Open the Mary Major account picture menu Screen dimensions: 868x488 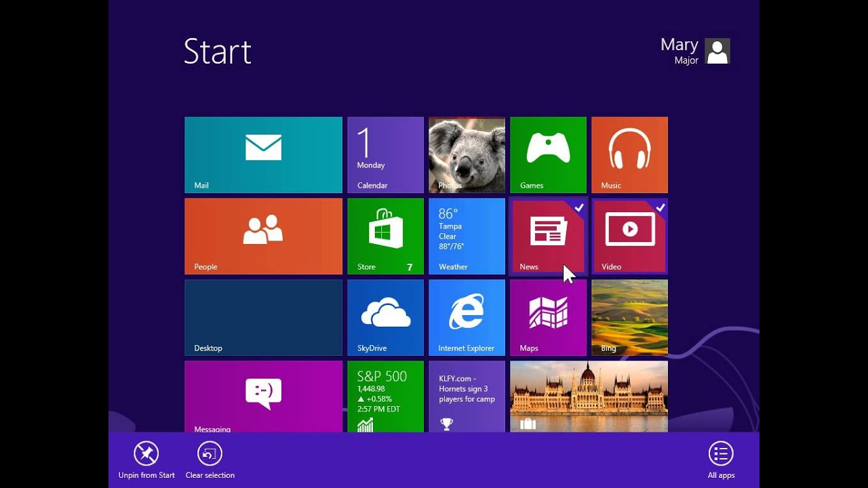coord(717,51)
